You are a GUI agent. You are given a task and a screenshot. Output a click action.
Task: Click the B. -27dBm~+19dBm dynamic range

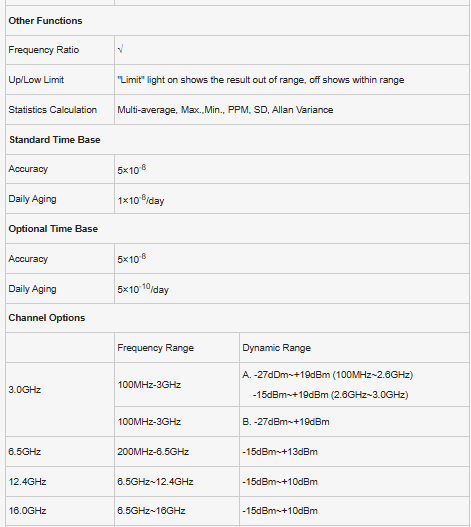coord(286,421)
